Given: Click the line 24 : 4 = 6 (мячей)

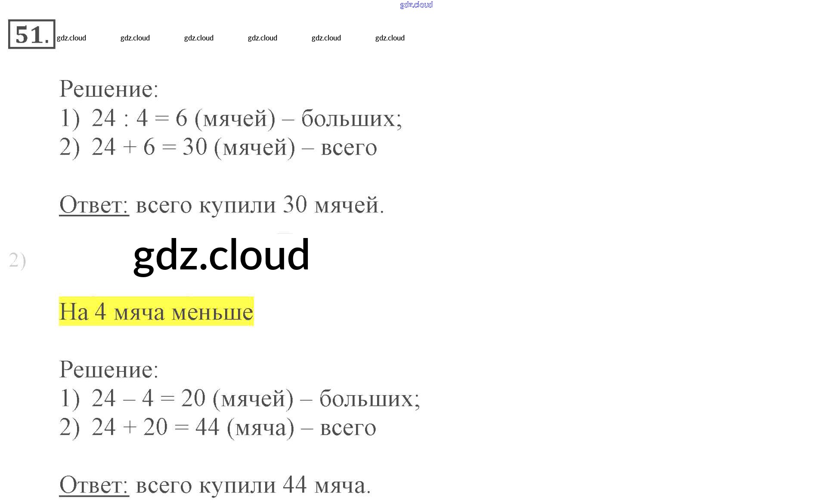Looking at the screenshot, I should (183, 118).
